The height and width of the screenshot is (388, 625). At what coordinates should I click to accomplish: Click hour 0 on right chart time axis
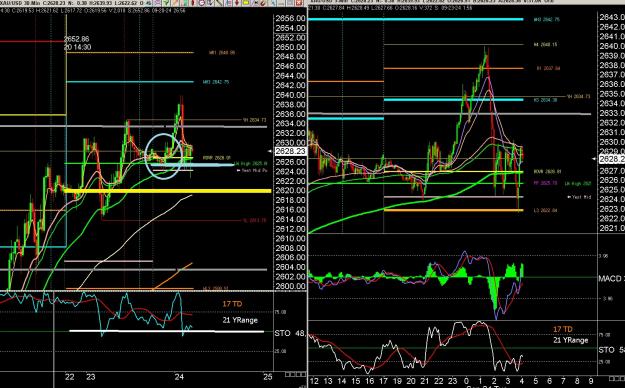pyautogui.click(x=466, y=381)
